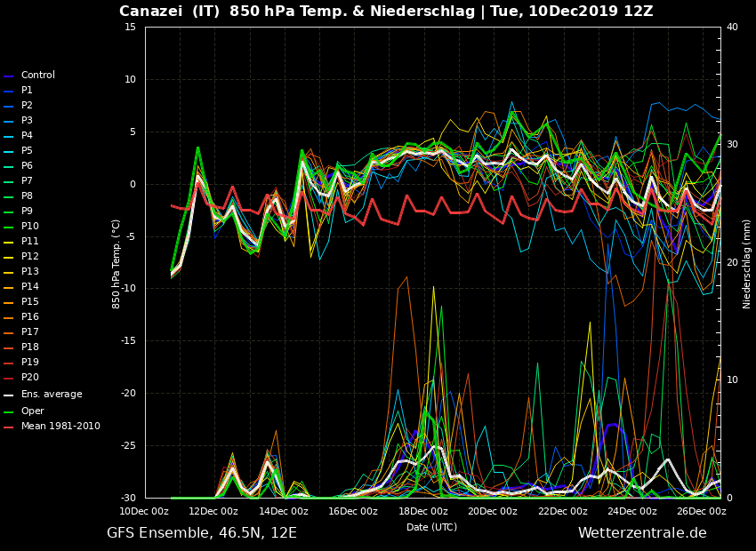Pick the 'P7' legend entry
The width and height of the screenshot is (756, 551).
pyautogui.click(x=27, y=180)
